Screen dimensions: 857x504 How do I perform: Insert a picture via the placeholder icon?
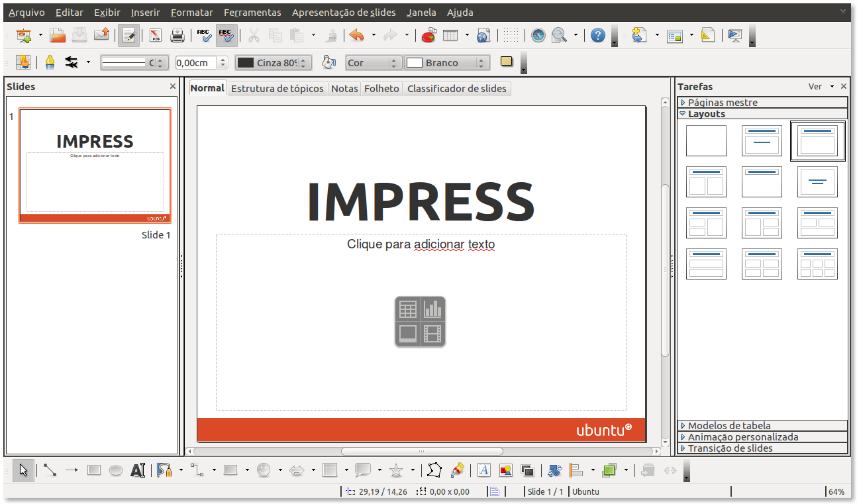408,333
